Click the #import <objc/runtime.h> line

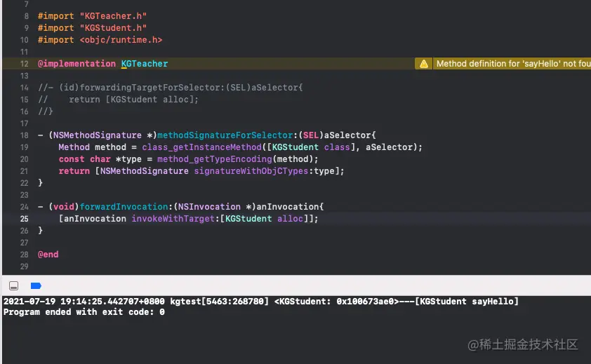pyautogui.click(x=100, y=40)
